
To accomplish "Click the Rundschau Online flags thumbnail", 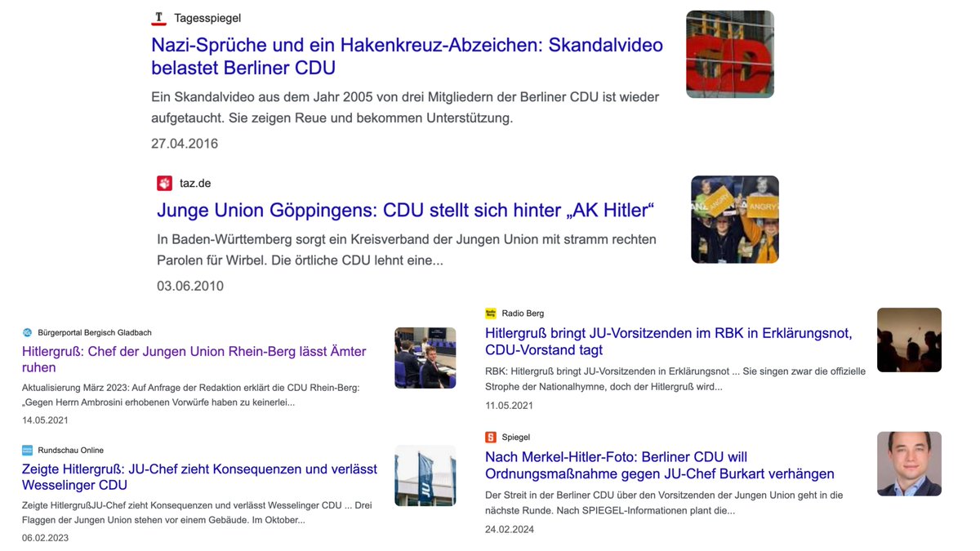I will coord(425,475).
